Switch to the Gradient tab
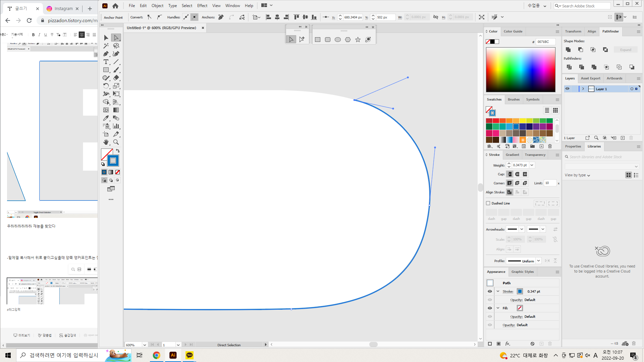644x362 pixels. [x=512, y=155]
